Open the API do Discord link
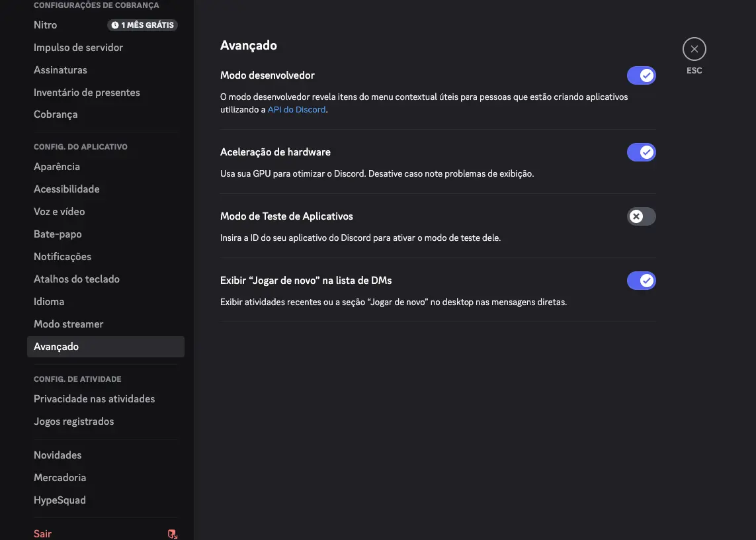The height and width of the screenshot is (540, 756). (x=296, y=109)
